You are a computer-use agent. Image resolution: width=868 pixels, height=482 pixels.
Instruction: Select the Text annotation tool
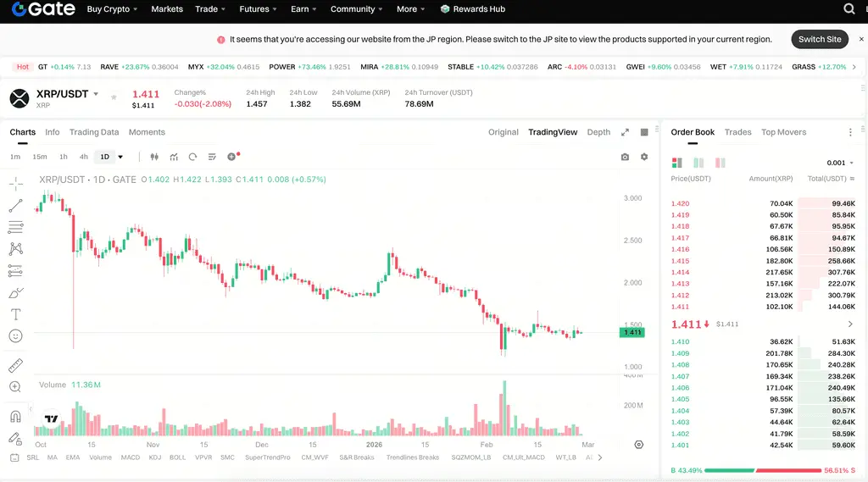click(15, 314)
